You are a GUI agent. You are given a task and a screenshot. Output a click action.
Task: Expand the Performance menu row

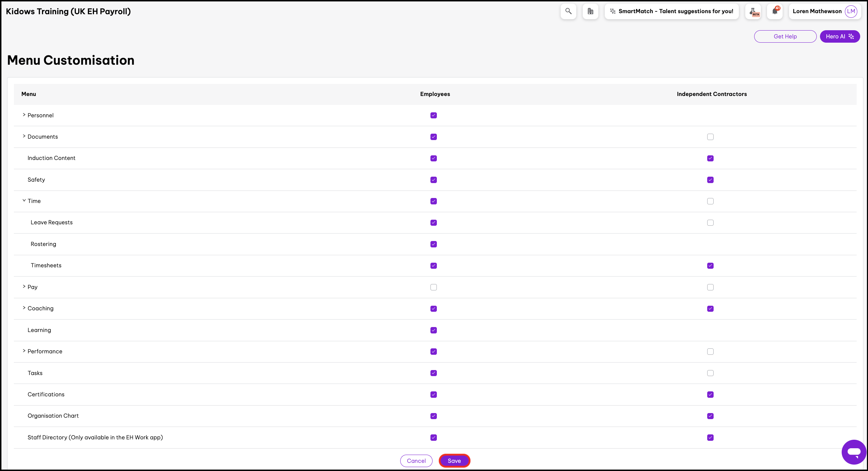coord(24,351)
